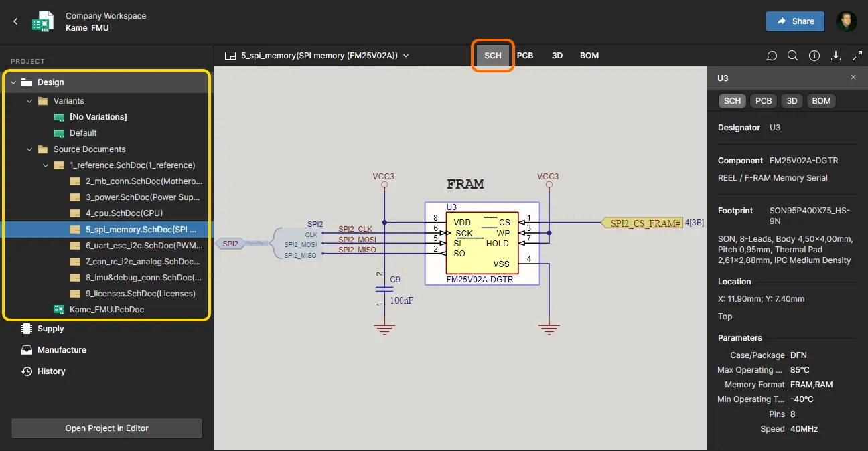Click the 3_power.SchDoc sheet icon

pos(75,197)
